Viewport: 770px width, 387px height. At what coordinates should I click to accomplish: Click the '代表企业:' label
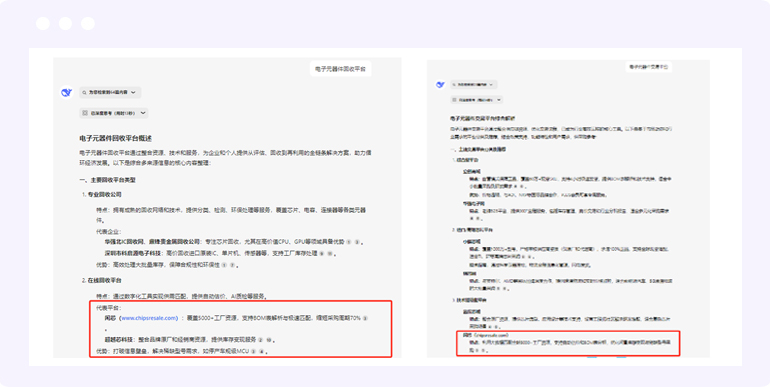[109, 231]
